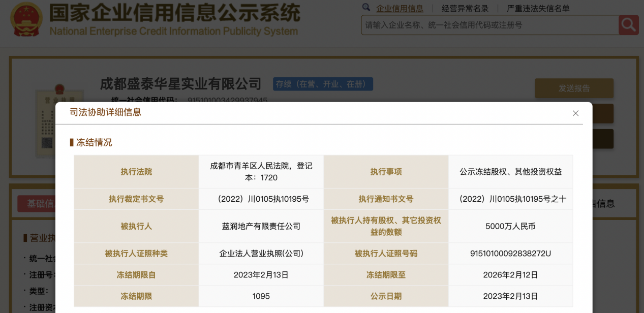Select the end date 2026年2月12日
The width and height of the screenshot is (644, 313).
pos(511,275)
